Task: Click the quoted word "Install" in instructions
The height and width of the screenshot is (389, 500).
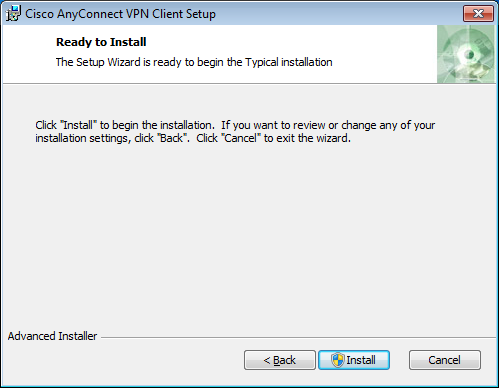Action: pyautogui.click(x=78, y=125)
